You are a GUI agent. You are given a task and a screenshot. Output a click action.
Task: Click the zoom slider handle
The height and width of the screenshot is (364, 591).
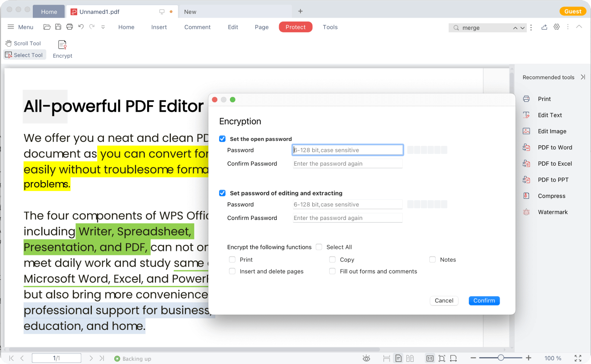coord(501,358)
